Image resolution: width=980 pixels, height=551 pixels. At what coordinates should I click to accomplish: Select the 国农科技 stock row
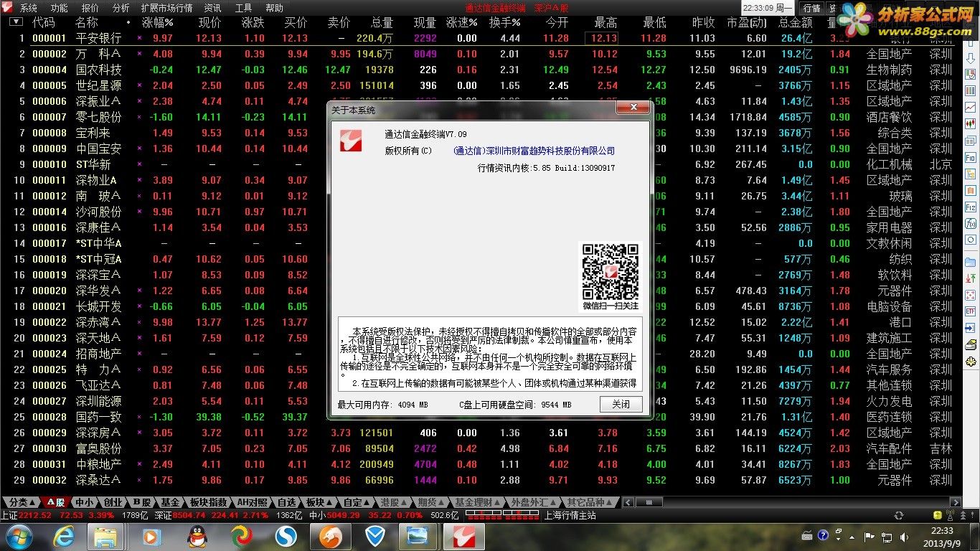[481, 70]
